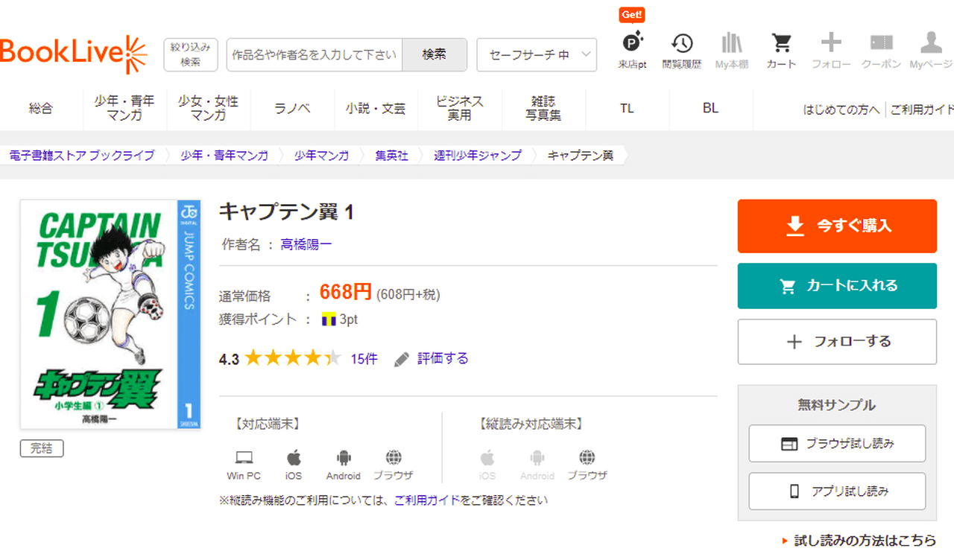Click the 週刊少年ジャンプ breadcrumb link
This screenshot has width=954, height=560.
coord(477,156)
